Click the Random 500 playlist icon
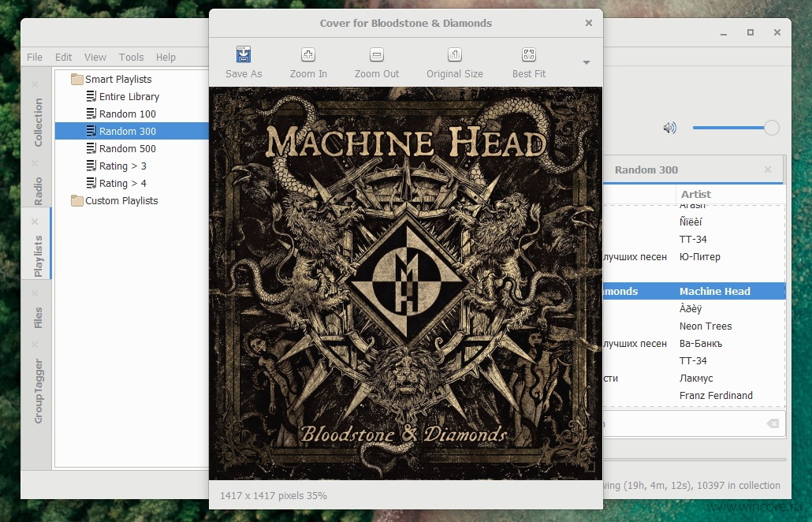Screen dimensions: 812x522 (x=91, y=148)
